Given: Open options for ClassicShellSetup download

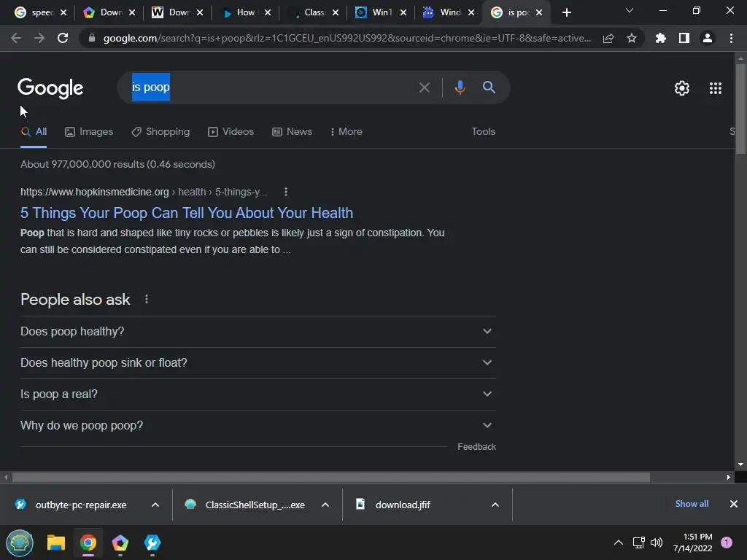Looking at the screenshot, I should point(325,505).
